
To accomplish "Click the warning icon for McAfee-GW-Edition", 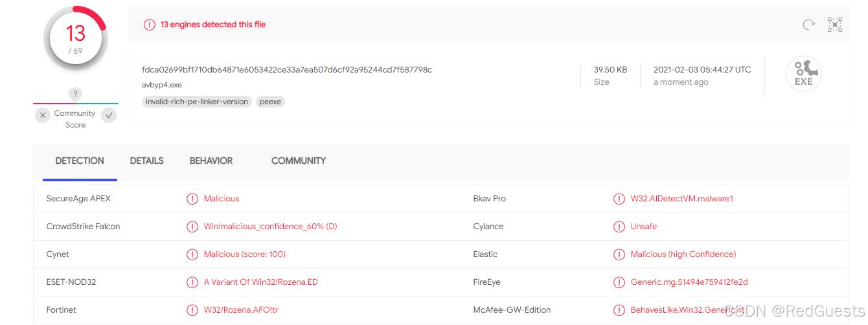I will click(619, 310).
